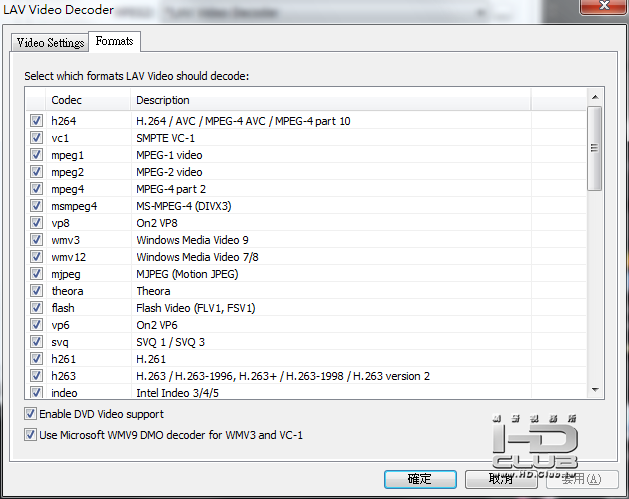Select the Formats tab
629x499 pixels.
(x=114, y=41)
